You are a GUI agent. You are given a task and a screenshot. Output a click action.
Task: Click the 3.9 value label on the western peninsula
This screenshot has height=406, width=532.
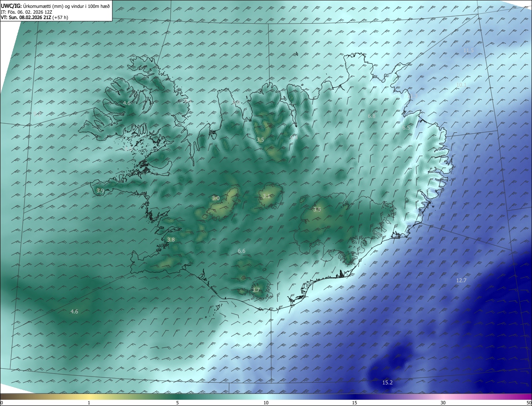click(100, 191)
